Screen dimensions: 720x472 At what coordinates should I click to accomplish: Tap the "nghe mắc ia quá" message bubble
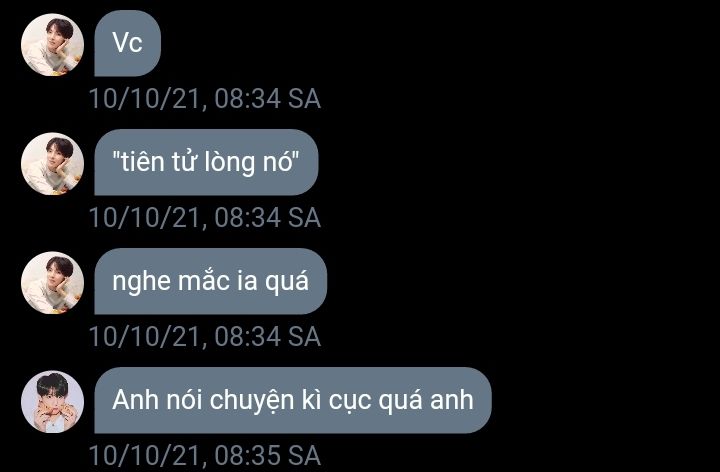tap(211, 281)
